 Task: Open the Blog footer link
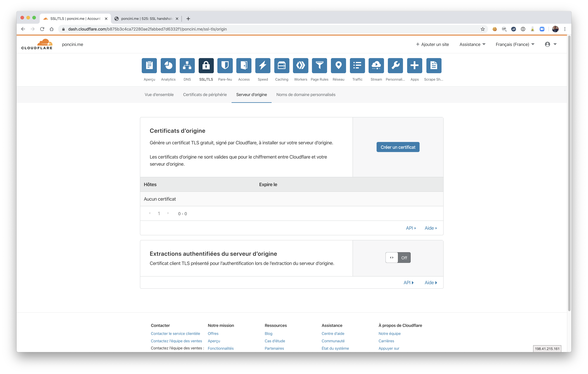coord(268,333)
